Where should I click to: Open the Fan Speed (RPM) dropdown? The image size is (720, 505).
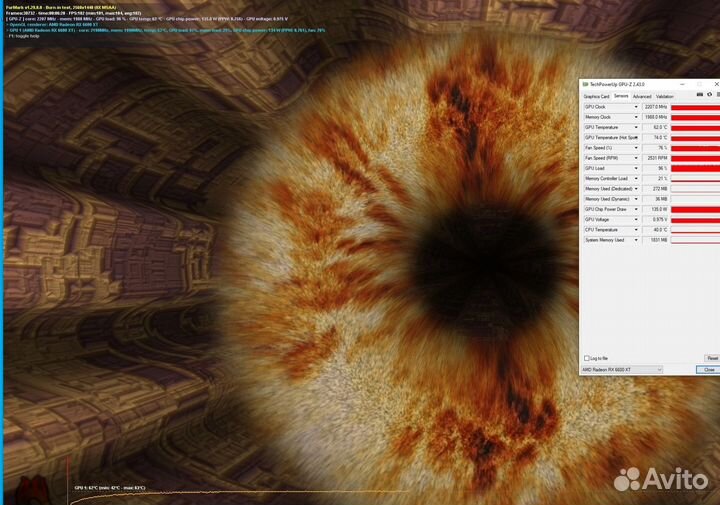coord(636,158)
